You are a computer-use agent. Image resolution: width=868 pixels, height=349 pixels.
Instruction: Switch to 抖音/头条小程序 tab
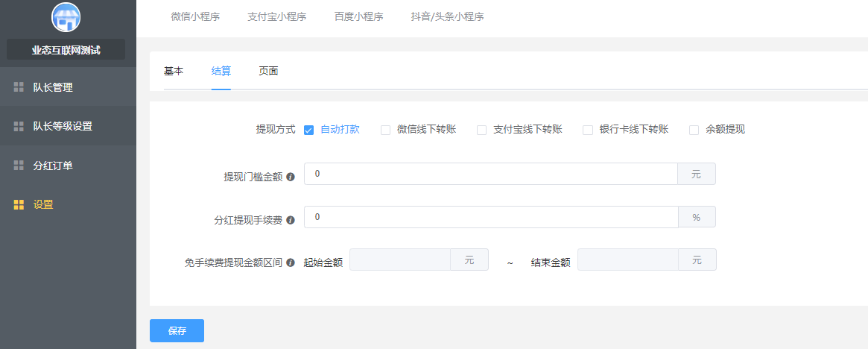click(447, 16)
